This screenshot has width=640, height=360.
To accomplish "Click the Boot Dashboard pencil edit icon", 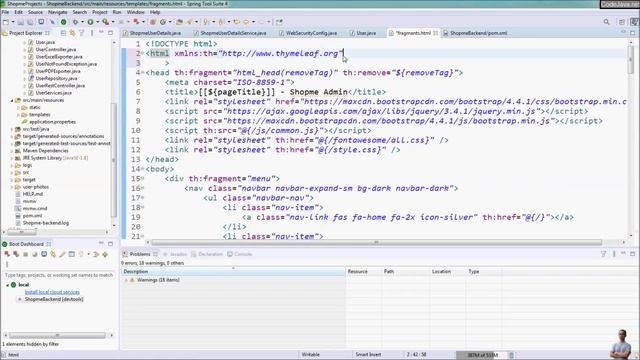I will pos(62,254).
